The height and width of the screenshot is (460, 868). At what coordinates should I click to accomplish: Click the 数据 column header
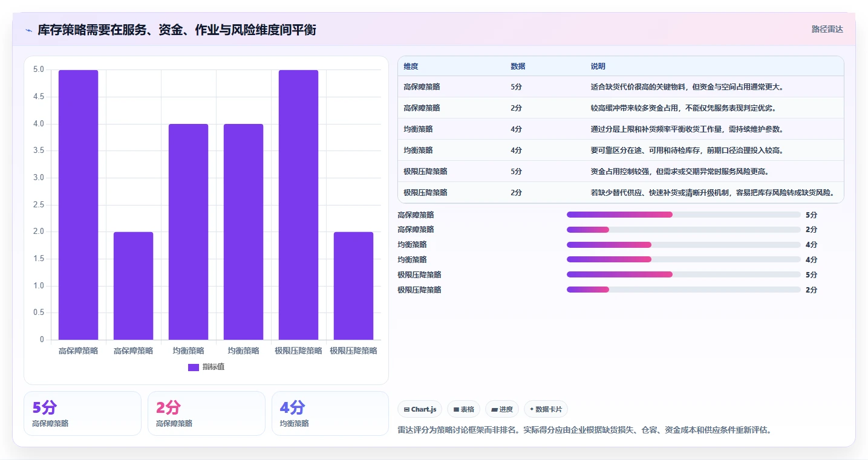[518, 66]
